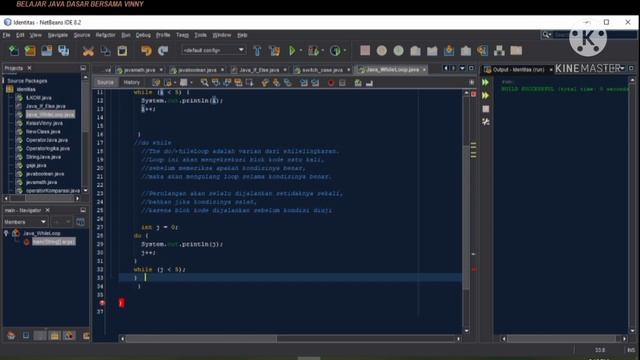Image resolution: width=640 pixels, height=360 pixels.
Task: Expand the Run Project arrow dropdown
Action: [301, 51]
